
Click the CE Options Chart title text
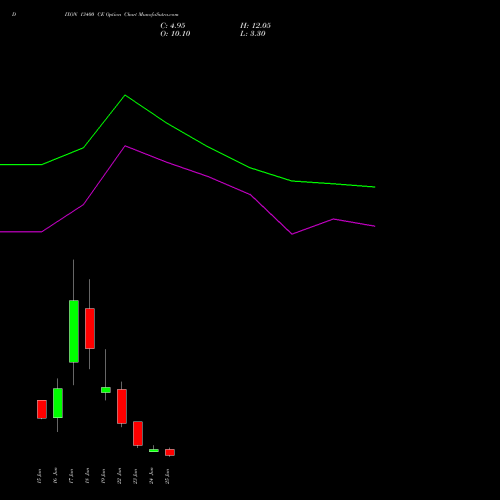point(121,15)
